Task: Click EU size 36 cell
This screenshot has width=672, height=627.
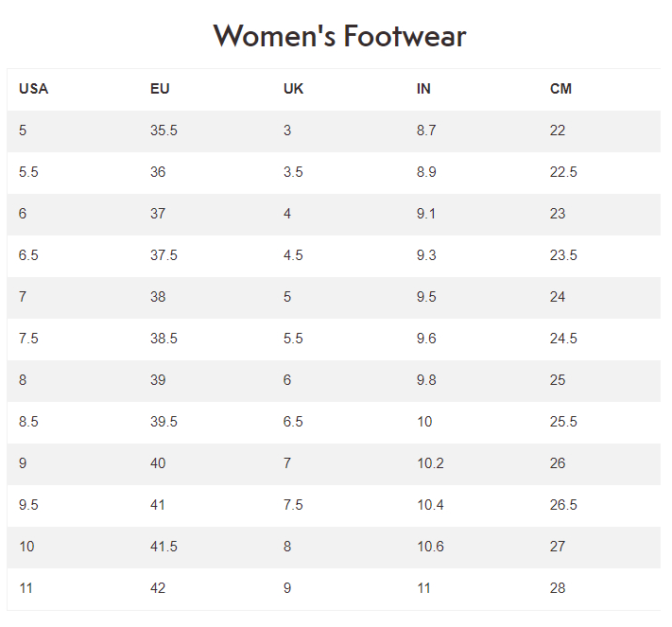Action: 158,172
